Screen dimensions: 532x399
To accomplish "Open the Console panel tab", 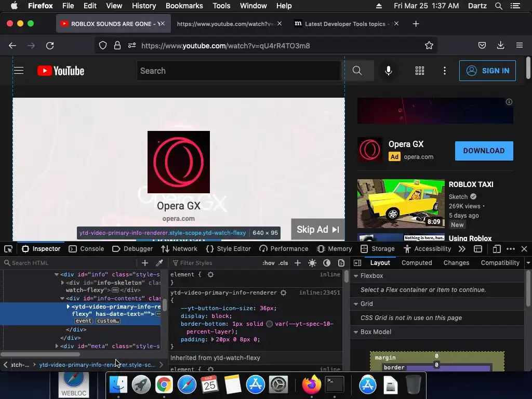I will (87, 249).
